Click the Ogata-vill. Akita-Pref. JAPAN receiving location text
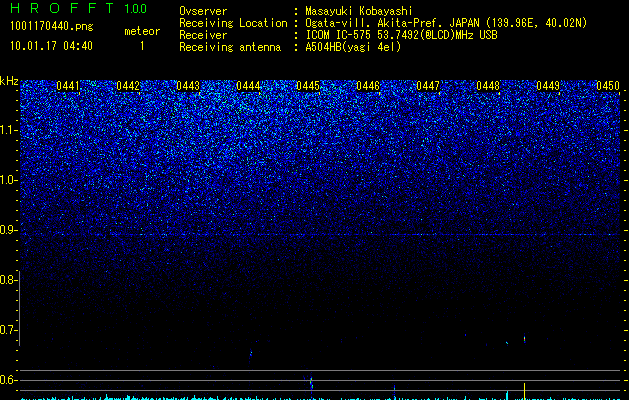This screenshot has height=400, width=629. pos(446,23)
